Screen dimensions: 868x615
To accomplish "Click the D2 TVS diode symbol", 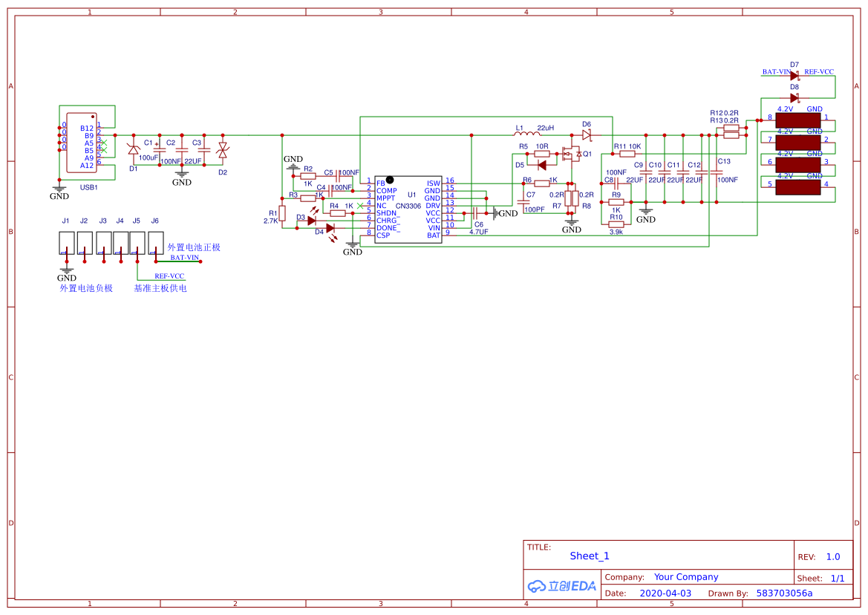I will click(222, 151).
